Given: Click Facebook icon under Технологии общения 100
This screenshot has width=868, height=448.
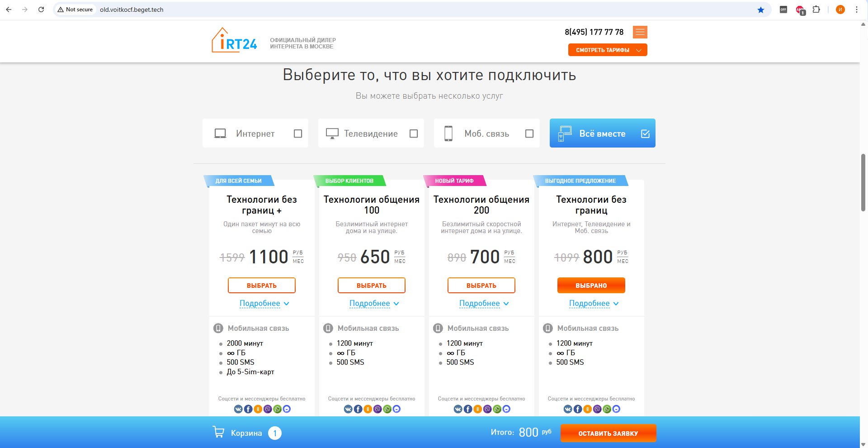Looking at the screenshot, I should coord(358,409).
